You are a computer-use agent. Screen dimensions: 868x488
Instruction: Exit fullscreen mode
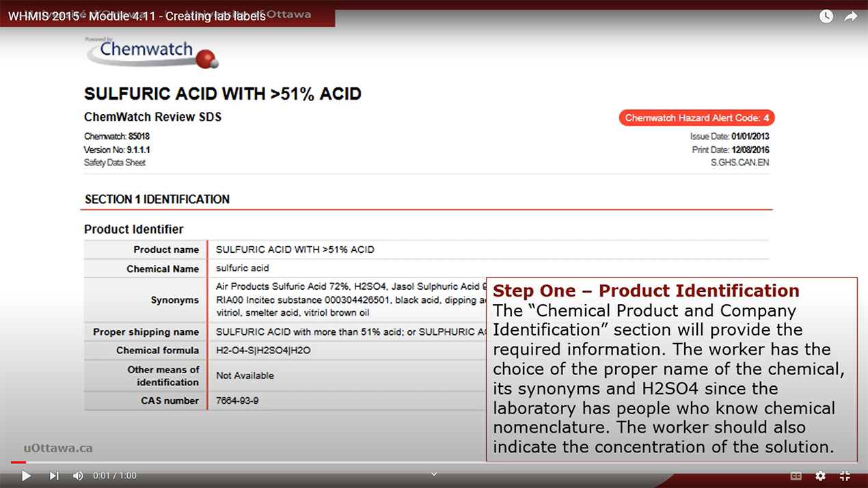[x=844, y=475]
